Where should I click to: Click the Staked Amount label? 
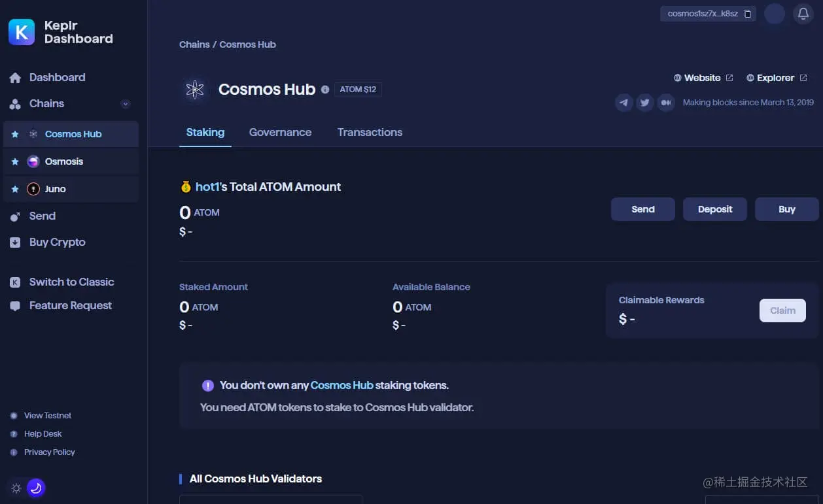[213, 287]
